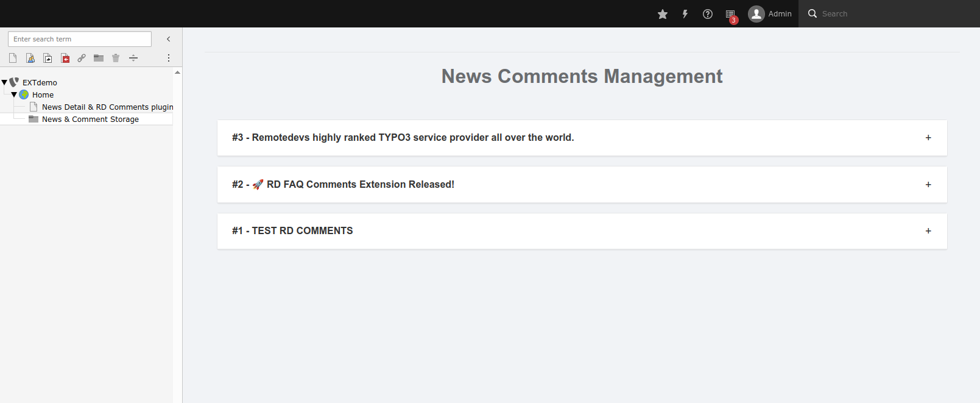Select the EXTdemo root tree item
The width and height of the screenshot is (980, 403).
tap(40, 82)
